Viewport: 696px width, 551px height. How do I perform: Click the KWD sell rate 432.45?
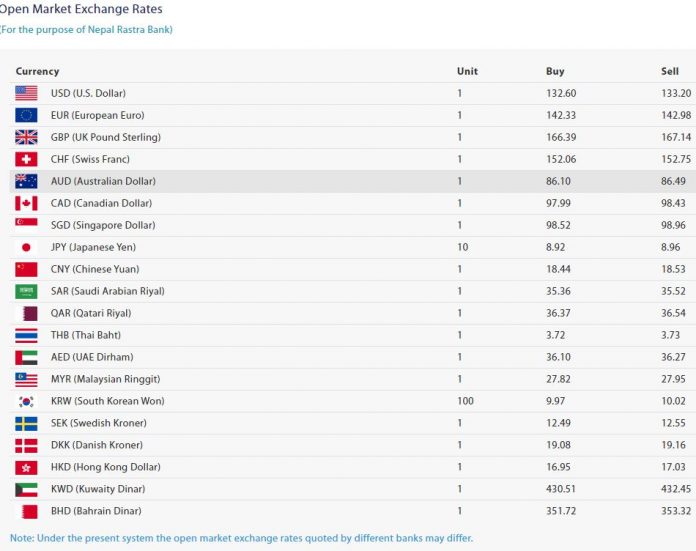tap(677, 489)
